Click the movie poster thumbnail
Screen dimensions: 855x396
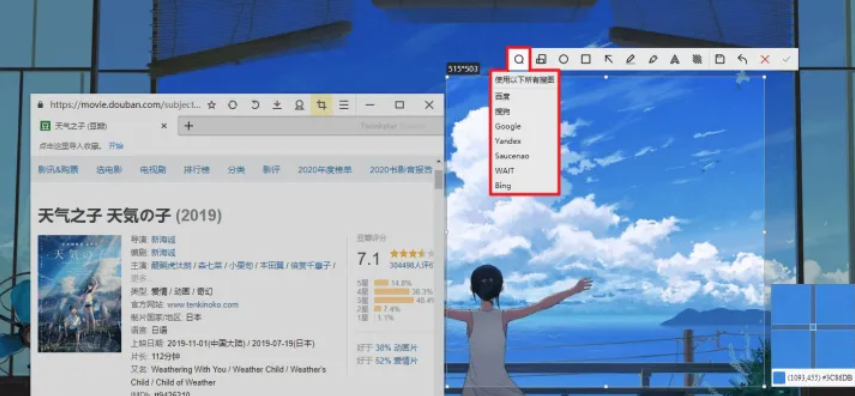pyautogui.click(x=80, y=293)
